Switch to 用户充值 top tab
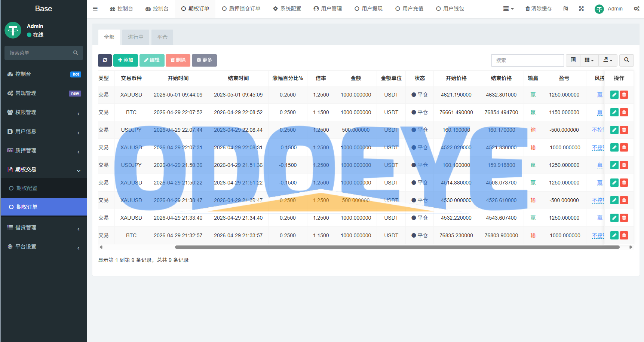Image resolution: width=644 pixels, height=342 pixels. (410, 9)
